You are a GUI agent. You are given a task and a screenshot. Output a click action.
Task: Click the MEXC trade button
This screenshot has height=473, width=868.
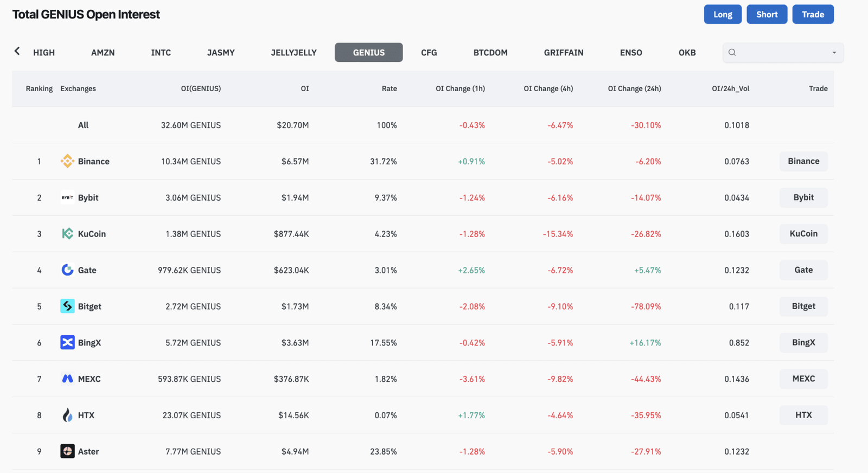803,379
